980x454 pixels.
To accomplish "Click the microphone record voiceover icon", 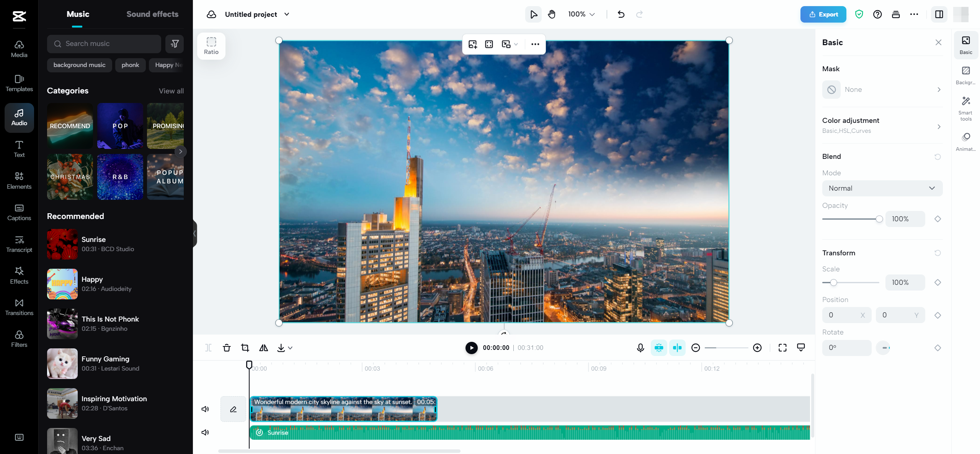I will [x=640, y=348].
